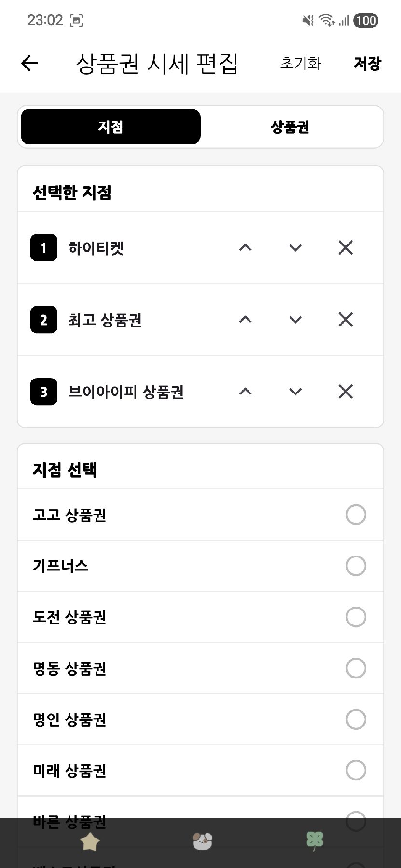Choose 명동 상품권 radio option
This screenshot has height=868, width=401.
point(356,668)
